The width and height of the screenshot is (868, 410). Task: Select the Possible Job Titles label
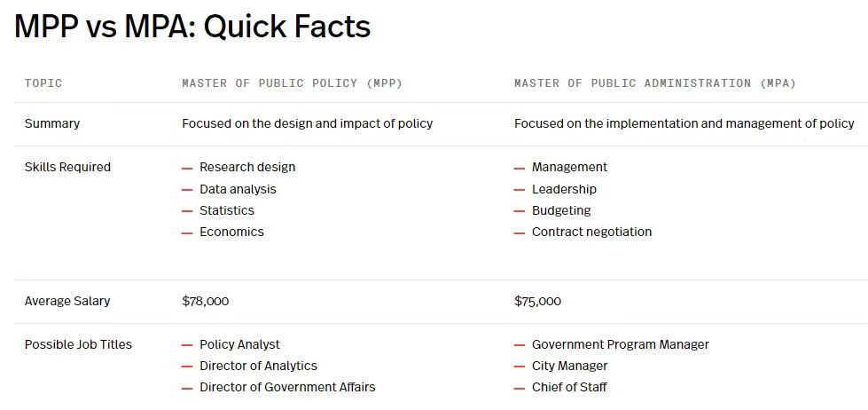point(78,344)
